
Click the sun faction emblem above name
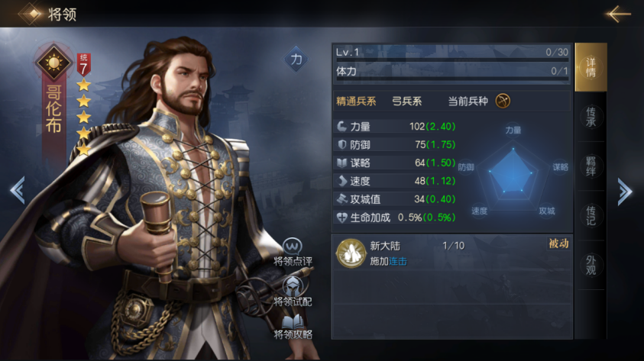point(53,63)
